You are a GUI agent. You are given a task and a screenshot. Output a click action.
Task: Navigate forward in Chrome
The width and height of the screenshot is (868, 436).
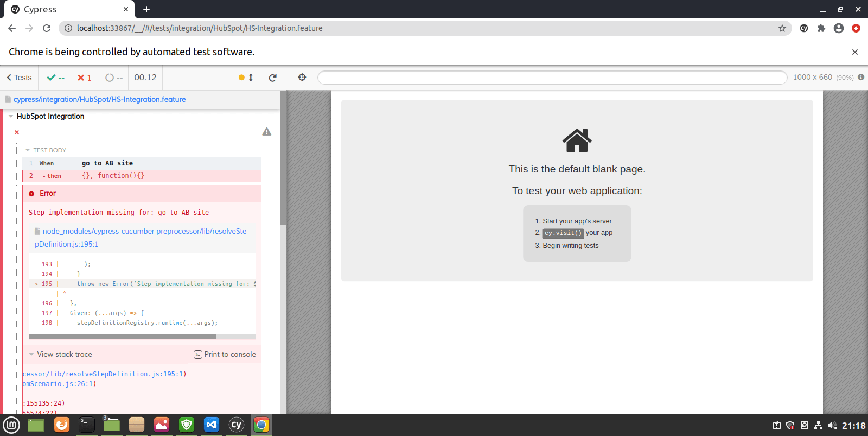29,28
